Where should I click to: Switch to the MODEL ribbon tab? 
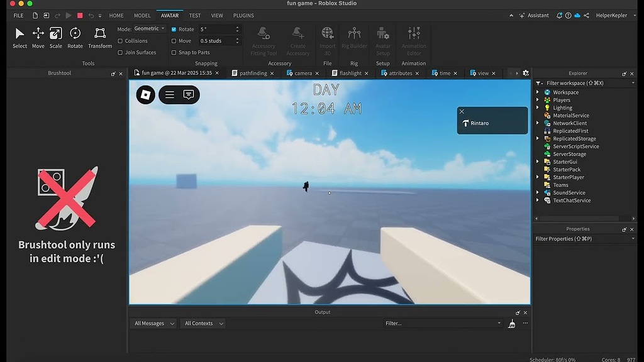click(x=142, y=15)
